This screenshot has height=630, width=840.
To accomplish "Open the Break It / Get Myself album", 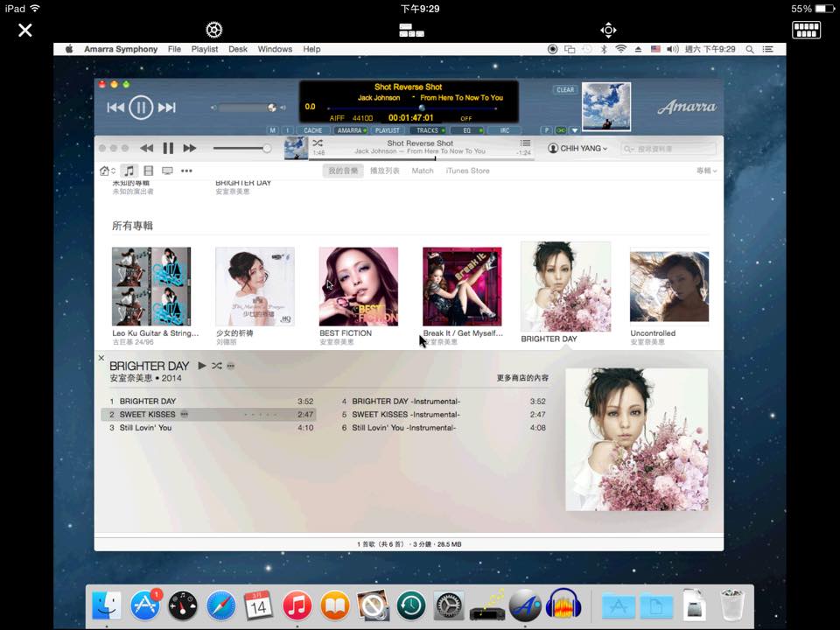I will point(462,287).
